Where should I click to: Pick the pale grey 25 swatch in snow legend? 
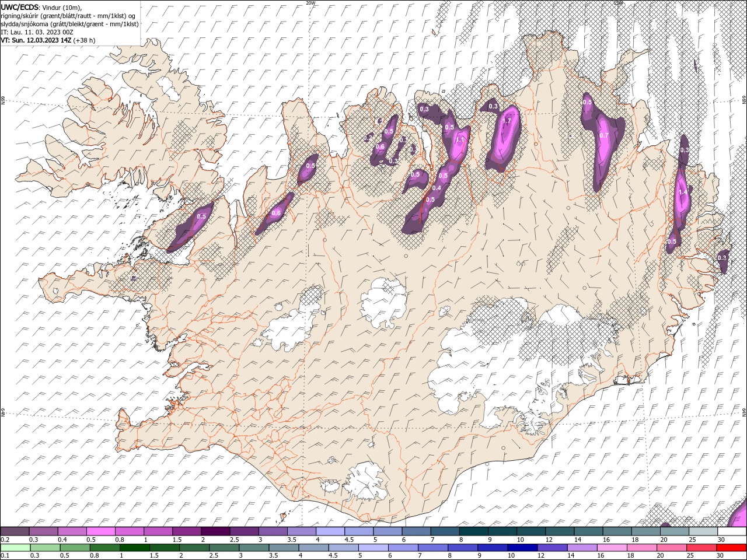click(x=703, y=531)
